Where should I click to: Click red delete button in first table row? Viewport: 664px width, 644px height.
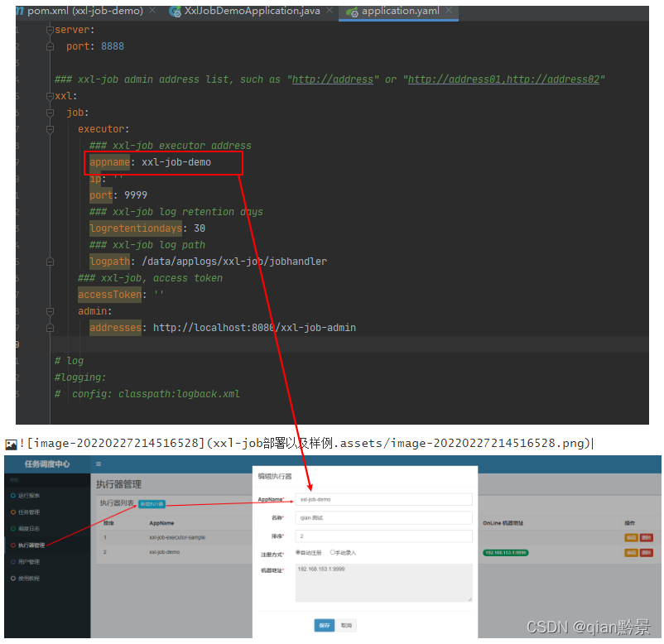coord(647,538)
